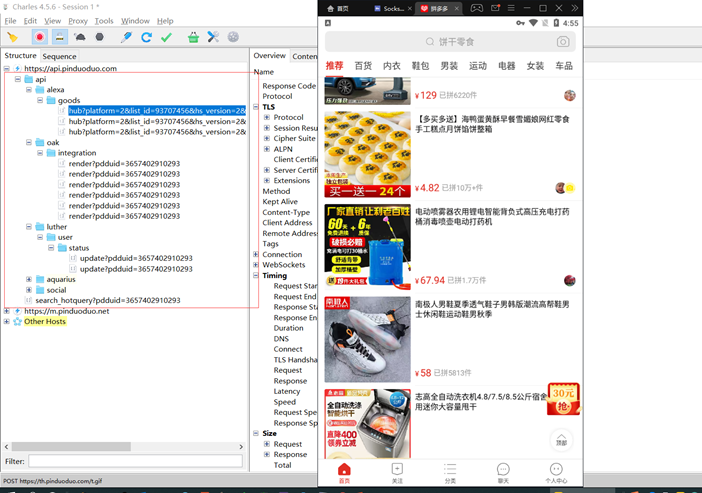Screen dimensions: 702x493
Task: Expand the social folder
Action: tap(29, 290)
